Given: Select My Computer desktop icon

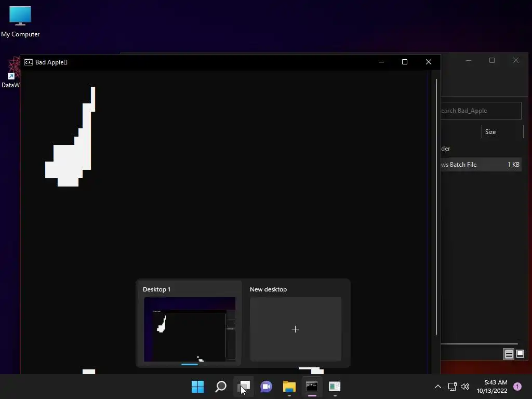Looking at the screenshot, I should tap(20, 21).
